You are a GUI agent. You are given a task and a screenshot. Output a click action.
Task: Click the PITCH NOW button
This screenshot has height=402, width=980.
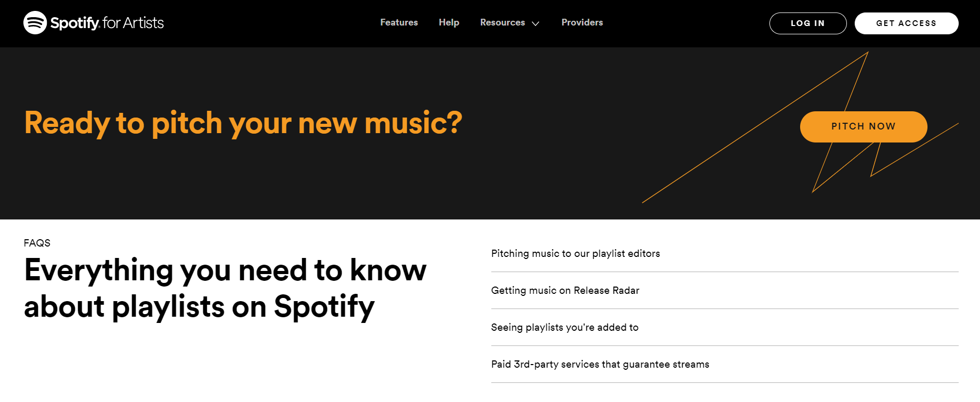click(863, 126)
